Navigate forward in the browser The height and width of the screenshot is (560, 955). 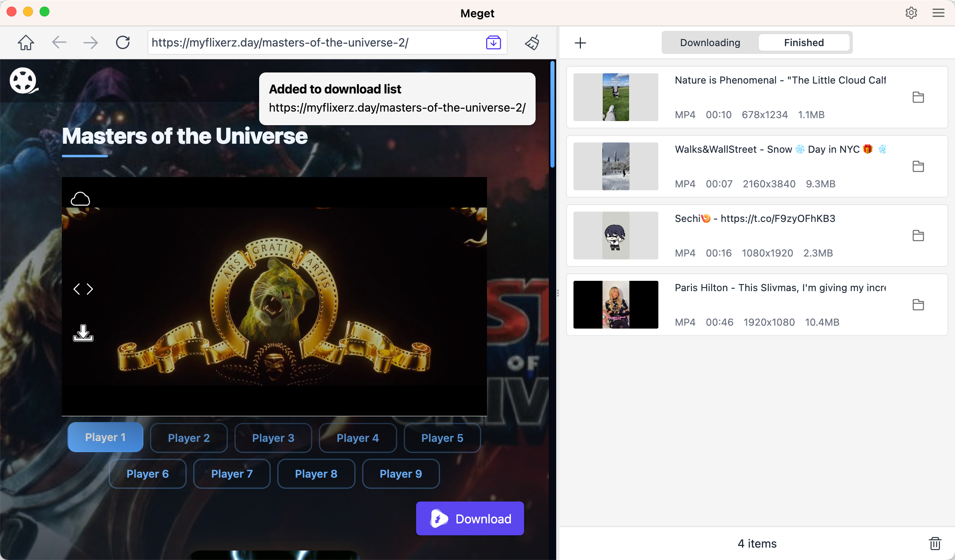point(91,42)
